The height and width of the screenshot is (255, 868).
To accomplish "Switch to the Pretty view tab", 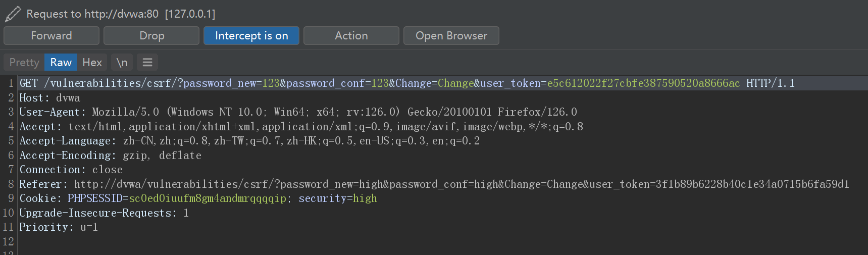I will point(24,62).
